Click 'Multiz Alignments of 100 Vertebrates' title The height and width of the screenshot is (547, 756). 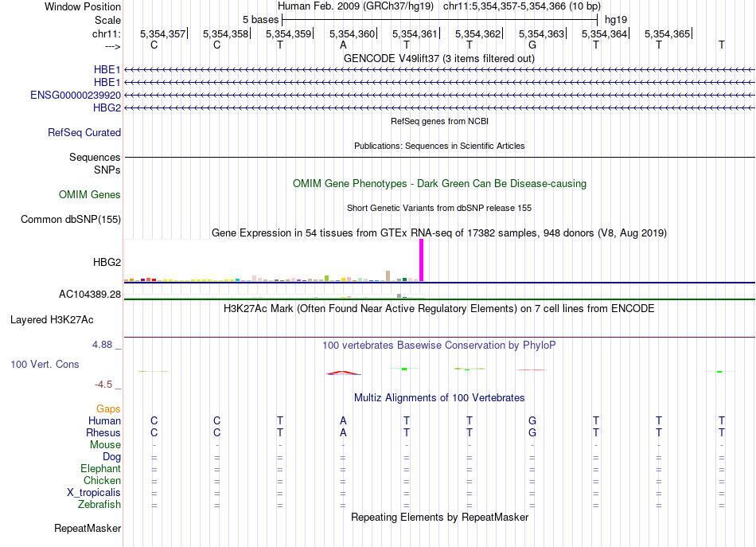(x=439, y=397)
